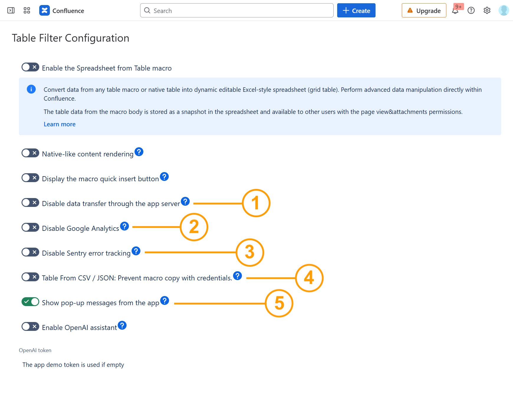
Task: Switch on Enable OpenAI assistant
Action: (30, 327)
